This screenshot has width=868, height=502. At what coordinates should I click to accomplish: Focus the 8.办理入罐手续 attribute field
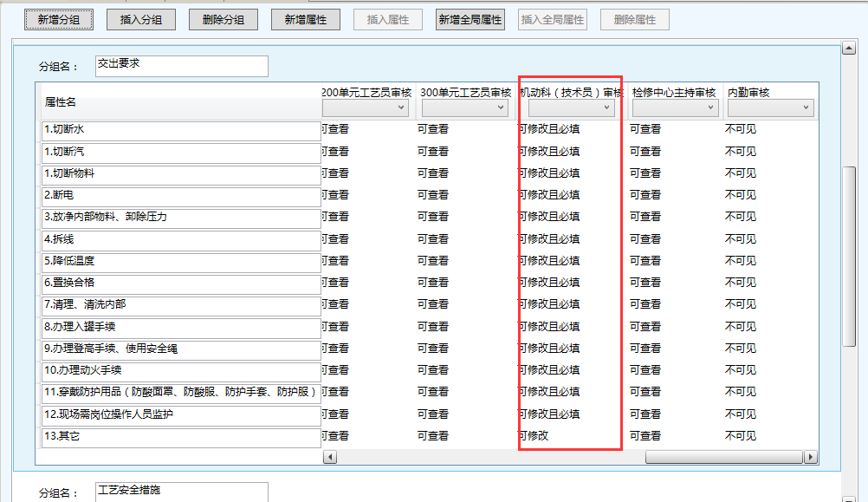(x=181, y=327)
